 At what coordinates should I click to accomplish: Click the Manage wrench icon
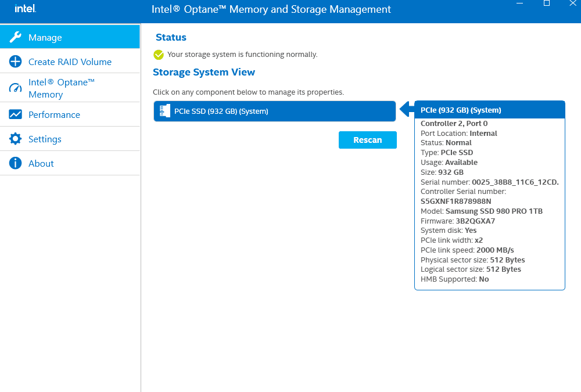(x=15, y=37)
